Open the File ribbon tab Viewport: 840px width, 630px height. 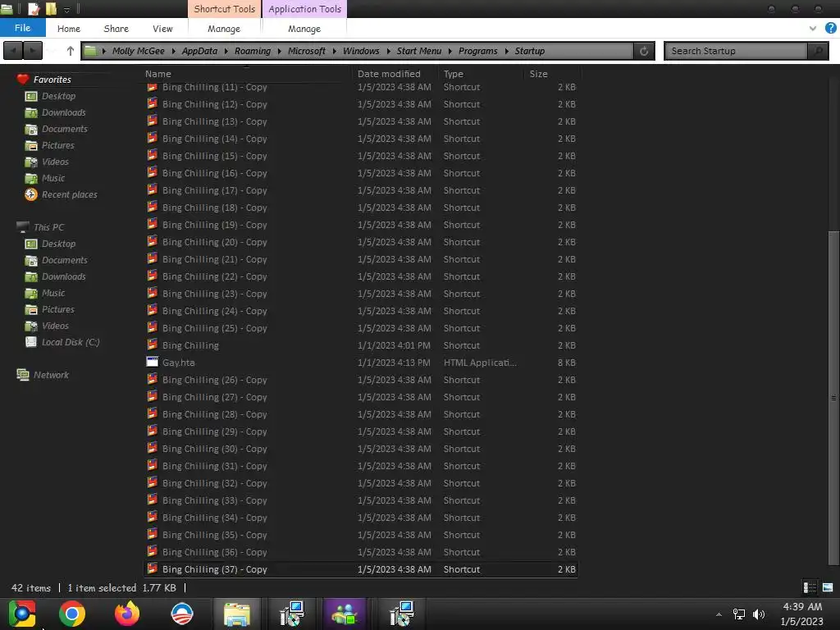[x=22, y=28]
